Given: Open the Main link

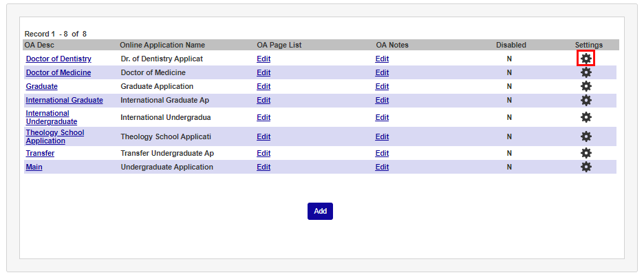Looking at the screenshot, I should (x=34, y=167).
